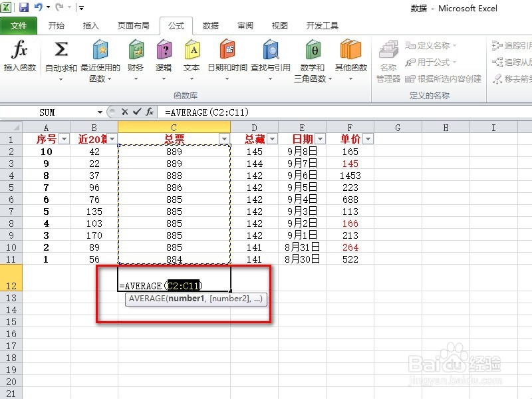Switch to the Data (数据) tab
Screen dimensions: 532x399
click(x=211, y=26)
